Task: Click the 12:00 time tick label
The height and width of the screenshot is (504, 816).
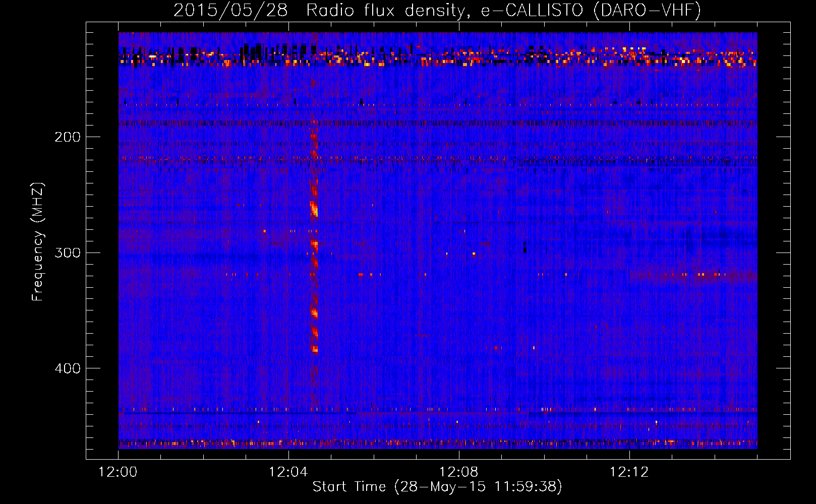Action: (118, 472)
